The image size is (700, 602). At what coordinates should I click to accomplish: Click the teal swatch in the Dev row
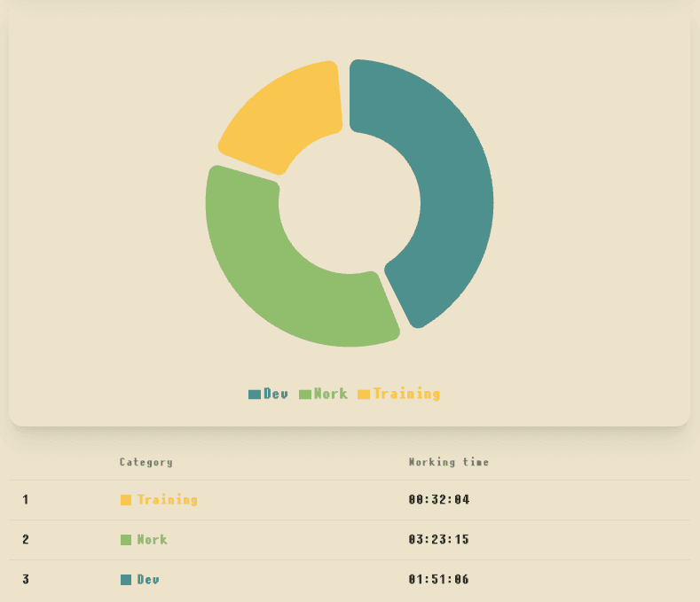[x=126, y=580]
